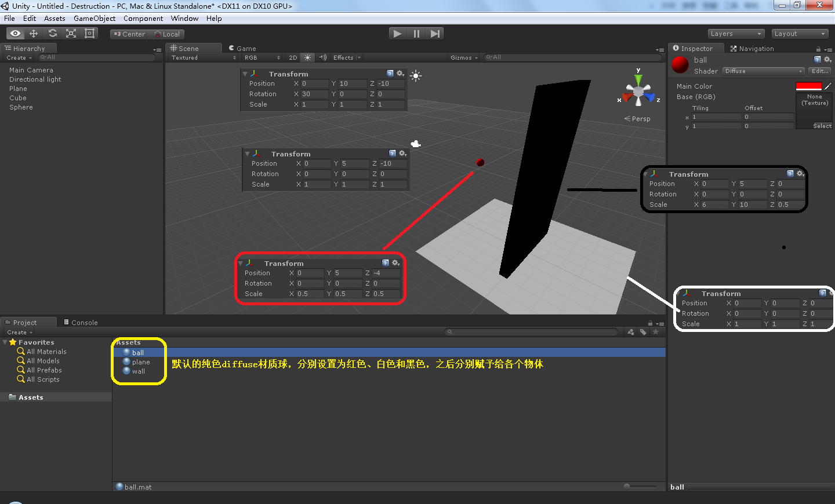The height and width of the screenshot is (504, 835).
Task: Select the Move tool in toolbar
Action: [34, 34]
